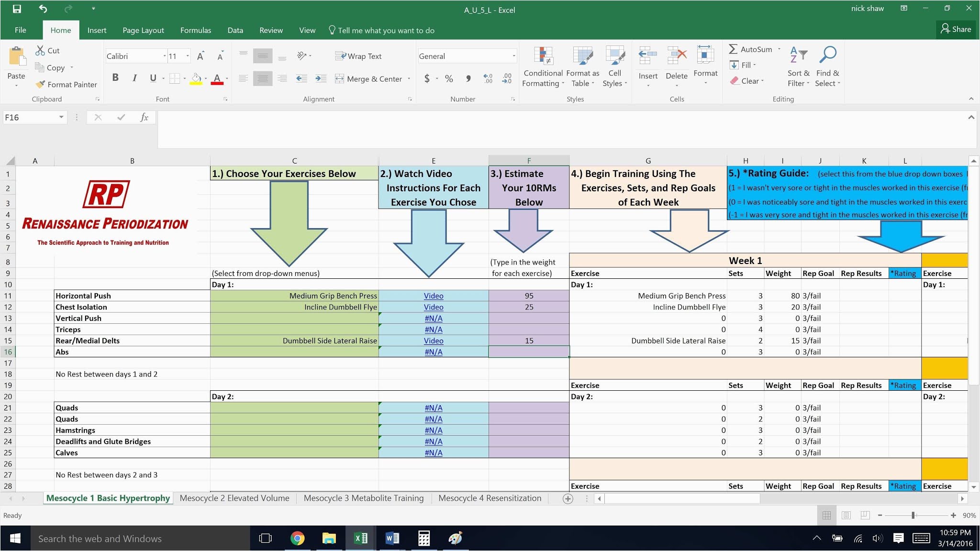
Task: Toggle Italic formatting
Action: (134, 77)
